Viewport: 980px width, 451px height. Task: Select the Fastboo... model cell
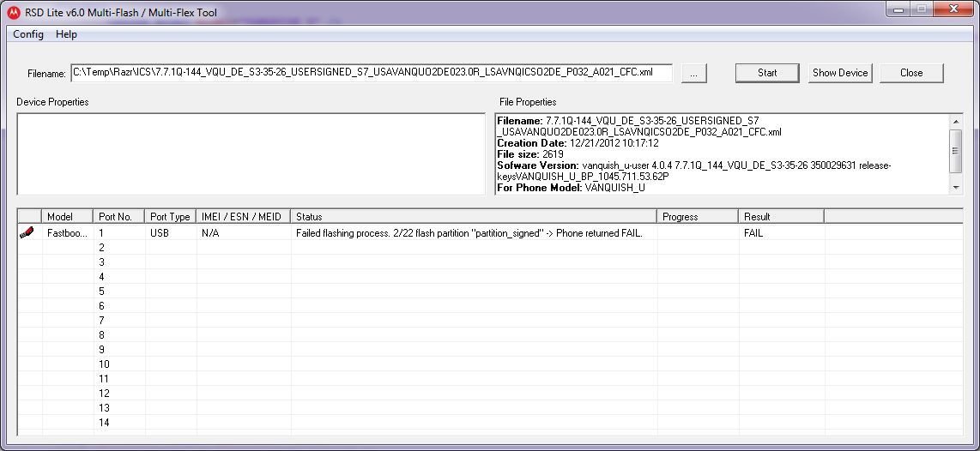point(68,233)
